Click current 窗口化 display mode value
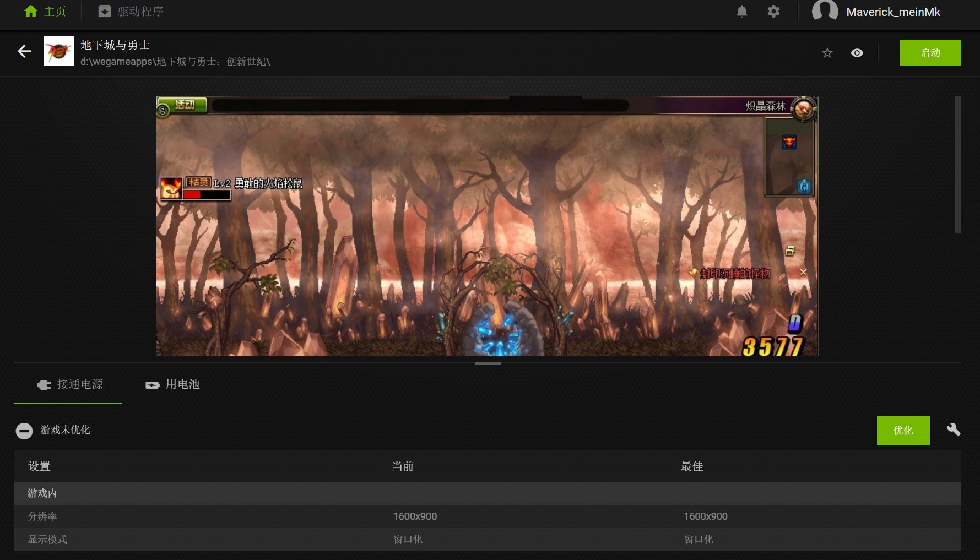The height and width of the screenshot is (560, 980). (408, 540)
